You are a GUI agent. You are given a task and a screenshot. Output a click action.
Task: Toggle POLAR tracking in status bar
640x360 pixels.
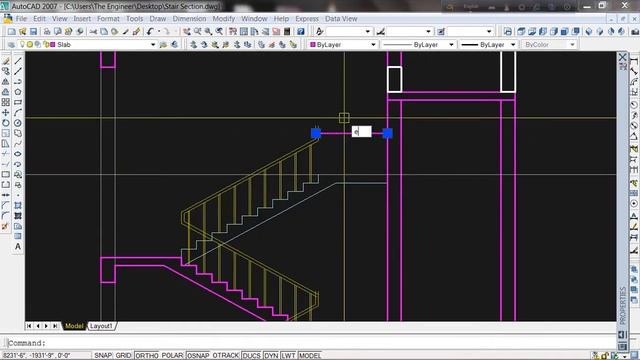[172, 356]
